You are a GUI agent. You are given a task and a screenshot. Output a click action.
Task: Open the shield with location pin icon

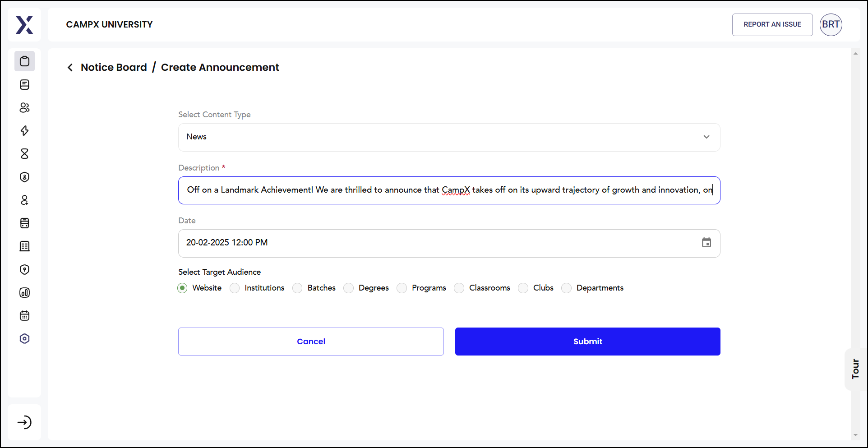tap(24, 269)
